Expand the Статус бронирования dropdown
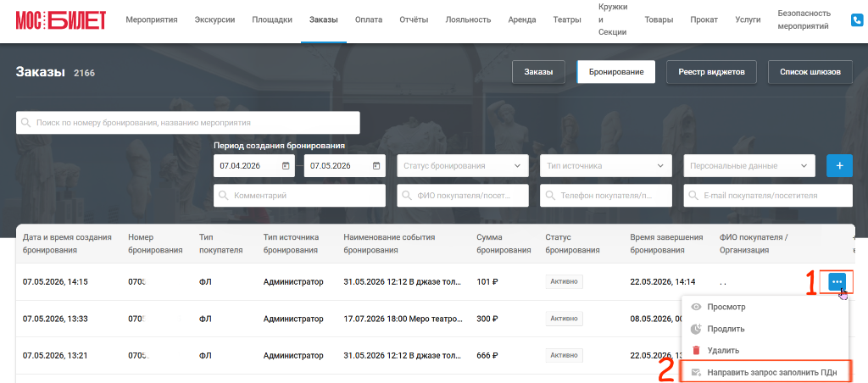 [463, 165]
